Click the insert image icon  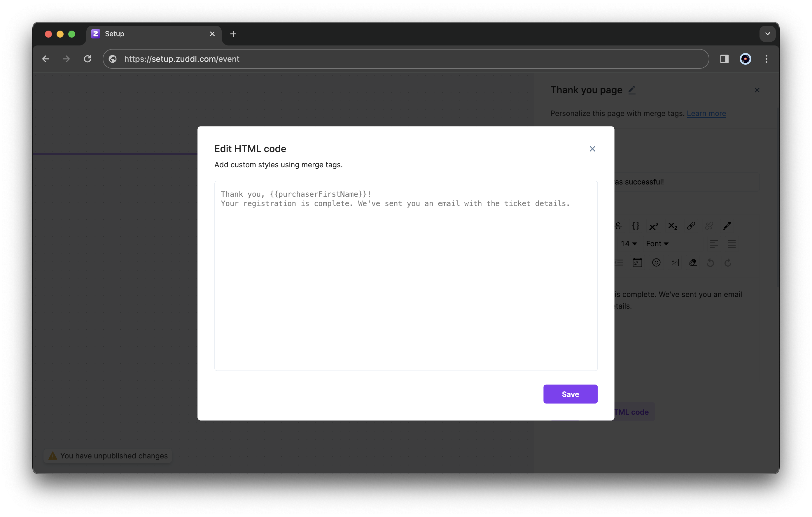pos(675,263)
